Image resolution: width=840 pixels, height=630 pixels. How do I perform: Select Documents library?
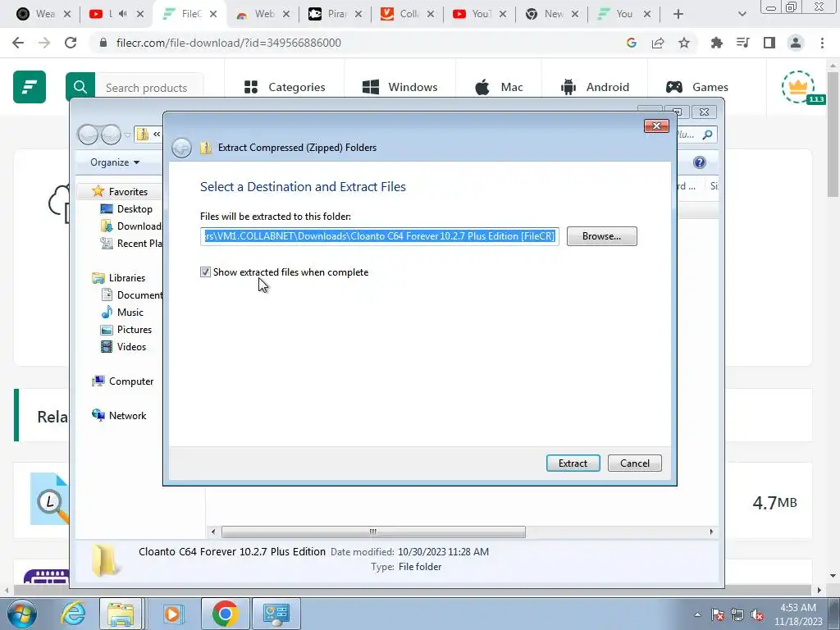[132, 294]
